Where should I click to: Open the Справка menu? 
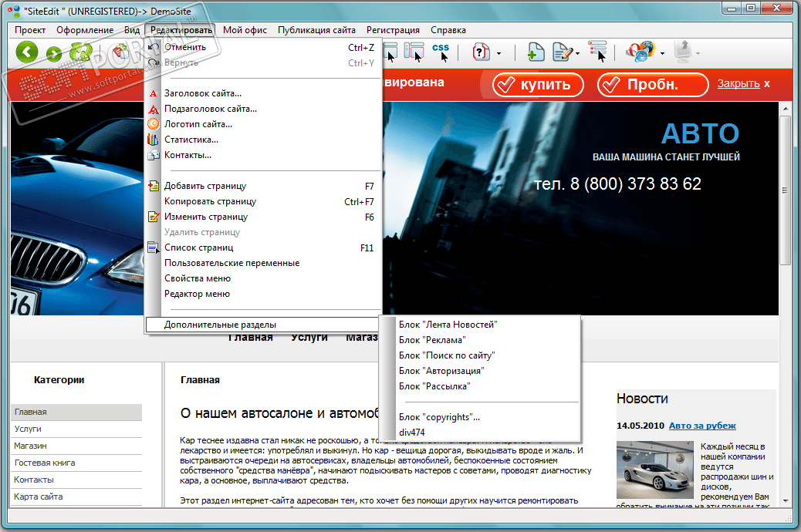pyautogui.click(x=448, y=30)
